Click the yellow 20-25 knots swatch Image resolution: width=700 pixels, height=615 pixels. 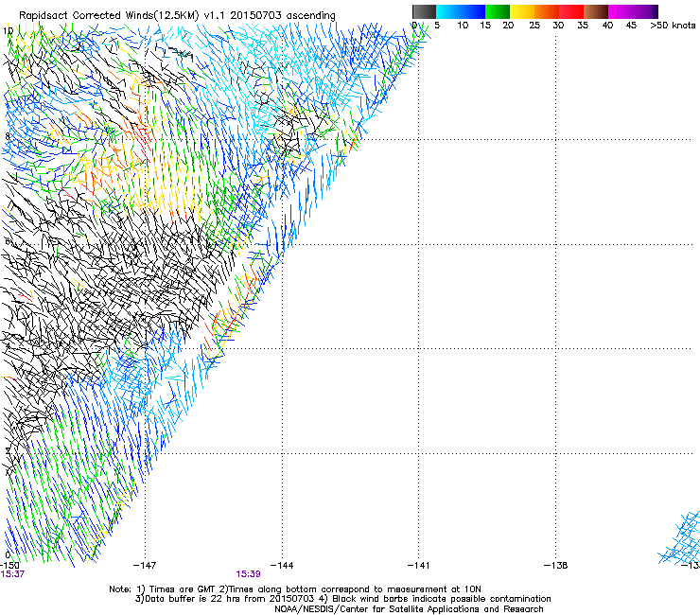522,11
